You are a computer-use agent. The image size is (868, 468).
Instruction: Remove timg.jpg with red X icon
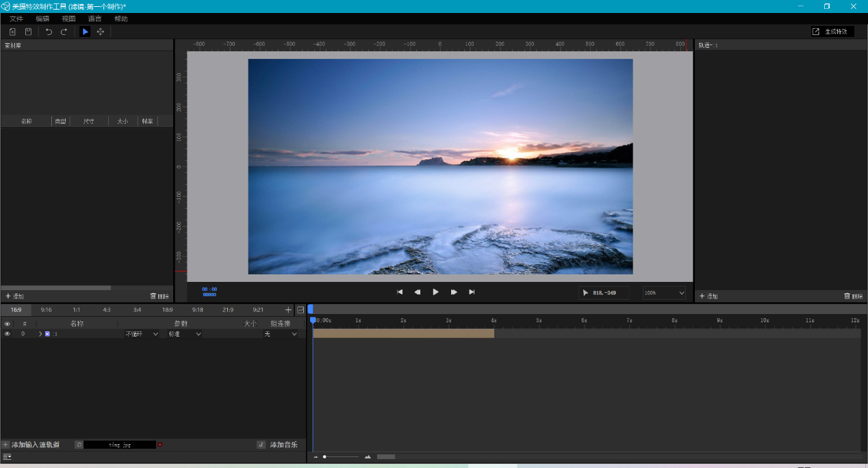coord(160,445)
